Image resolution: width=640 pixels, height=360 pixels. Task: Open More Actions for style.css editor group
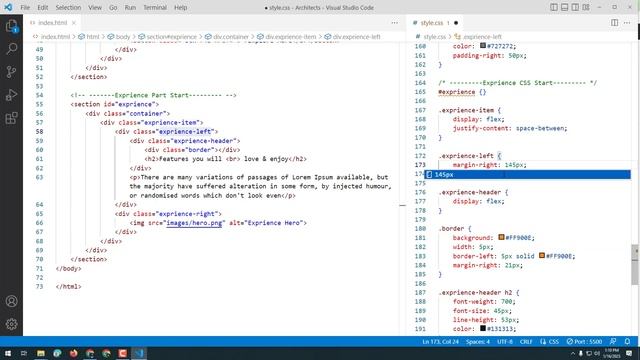pyautogui.click(x=627, y=23)
